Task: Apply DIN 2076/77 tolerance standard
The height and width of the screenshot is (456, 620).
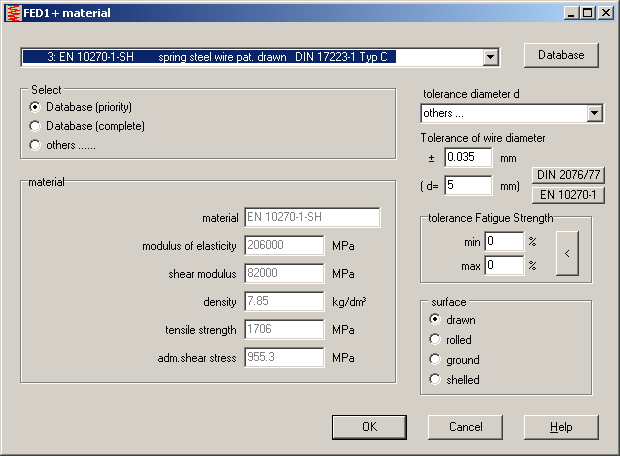Action: pos(568,175)
